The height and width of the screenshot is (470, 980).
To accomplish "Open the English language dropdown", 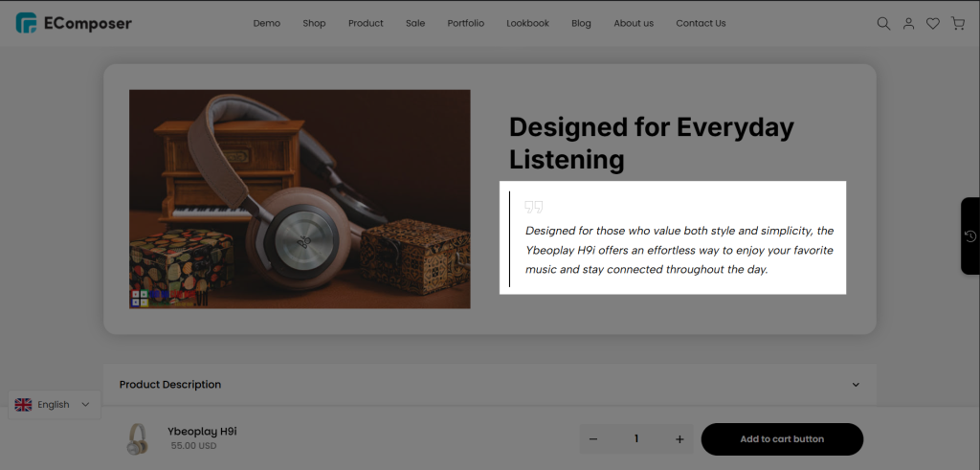I will click(x=55, y=404).
